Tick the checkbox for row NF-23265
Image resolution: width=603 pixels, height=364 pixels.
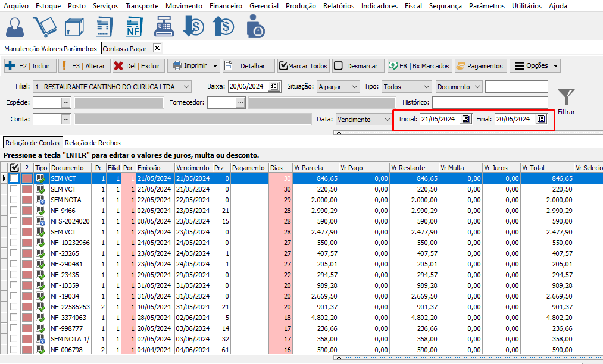click(x=14, y=253)
